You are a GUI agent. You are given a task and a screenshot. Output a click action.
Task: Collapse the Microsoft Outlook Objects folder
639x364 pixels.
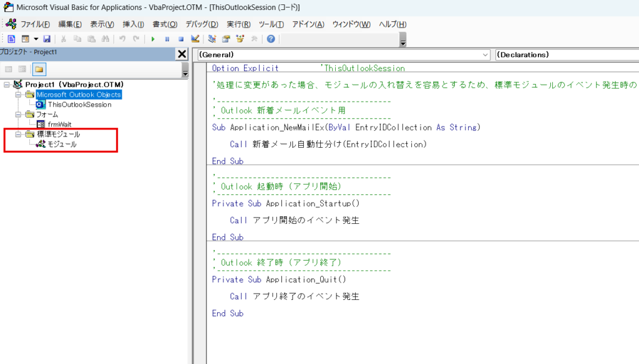19,95
